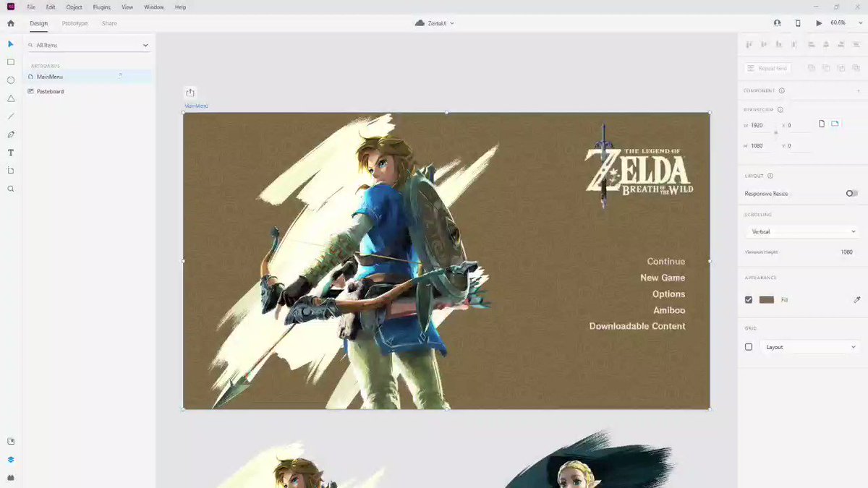Click the Distribute Vertically icon
Screen dimensions: 868x488
[794, 45]
